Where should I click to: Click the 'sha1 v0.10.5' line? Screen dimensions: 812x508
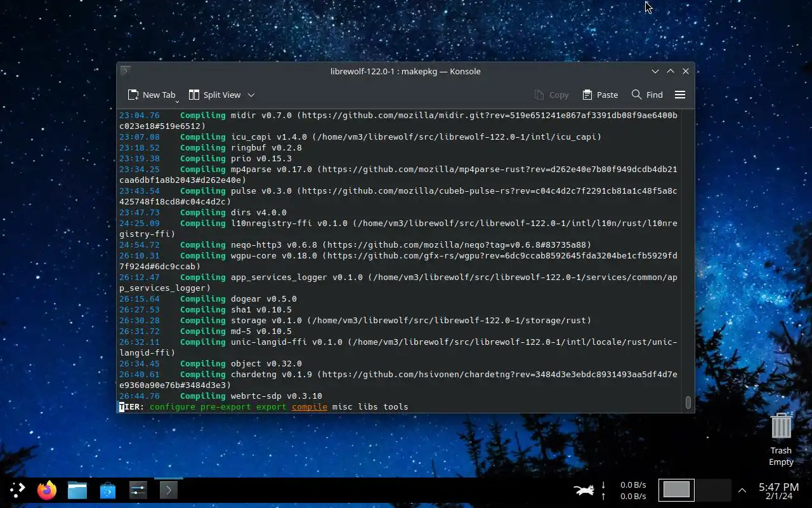tap(206, 309)
